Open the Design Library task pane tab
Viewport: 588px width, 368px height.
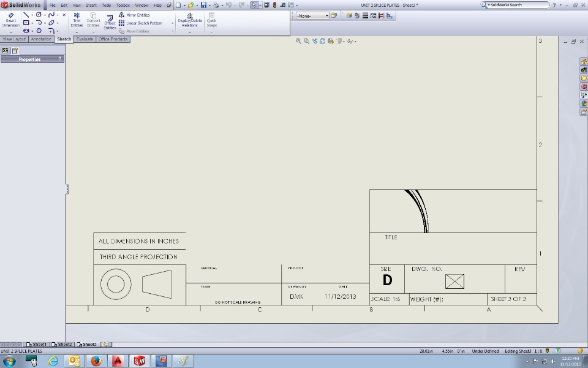click(x=584, y=69)
